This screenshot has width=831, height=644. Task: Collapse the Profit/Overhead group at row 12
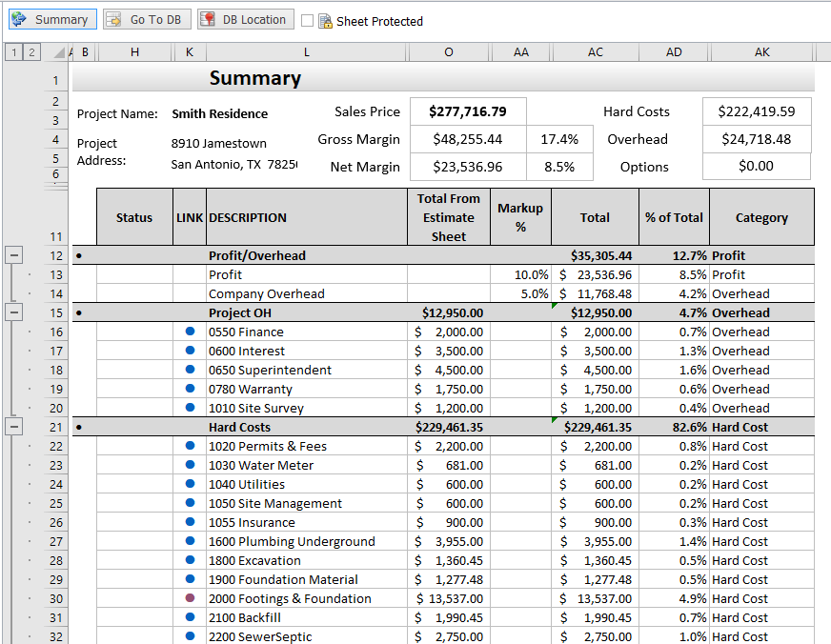click(x=14, y=255)
